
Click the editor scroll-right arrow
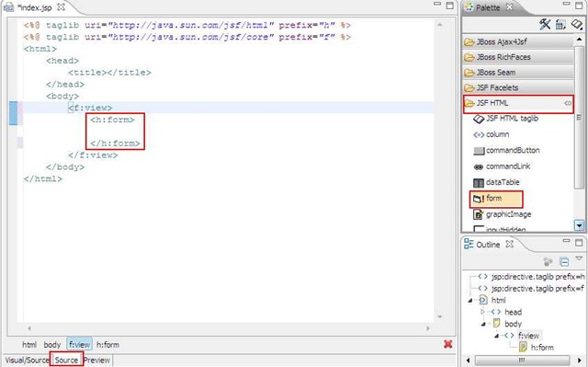pos(428,328)
